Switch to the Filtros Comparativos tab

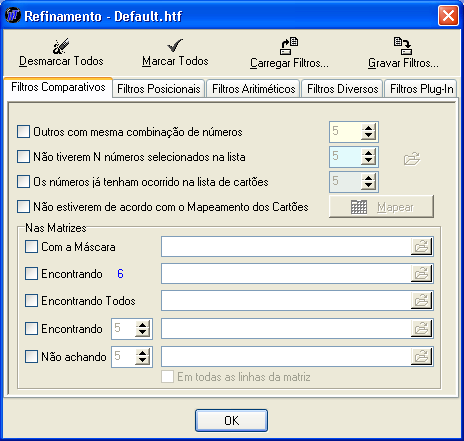click(58, 87)
